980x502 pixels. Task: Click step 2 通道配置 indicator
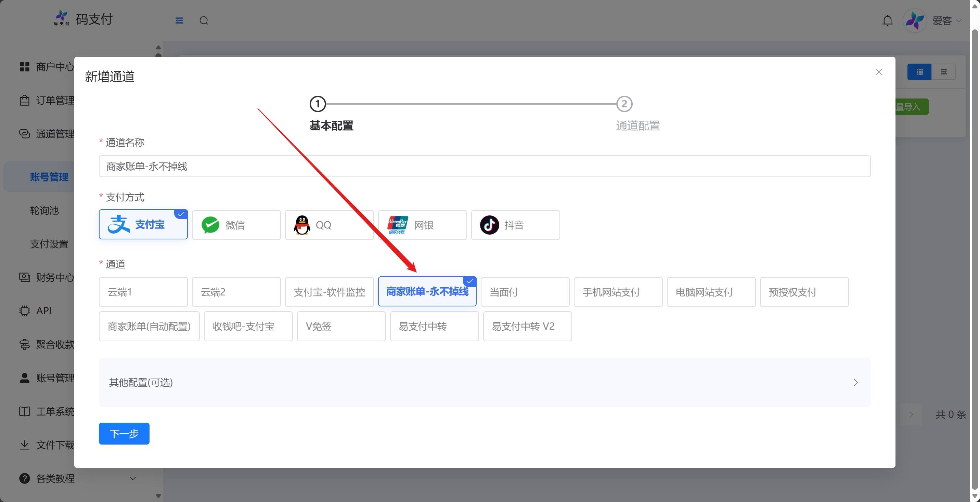click(624, 104)
